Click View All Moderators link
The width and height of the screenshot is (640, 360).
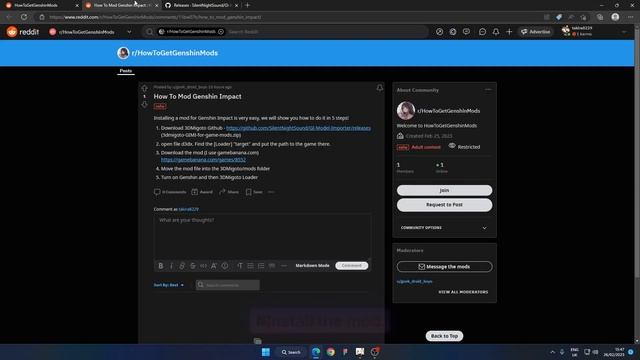pos(463,292)
